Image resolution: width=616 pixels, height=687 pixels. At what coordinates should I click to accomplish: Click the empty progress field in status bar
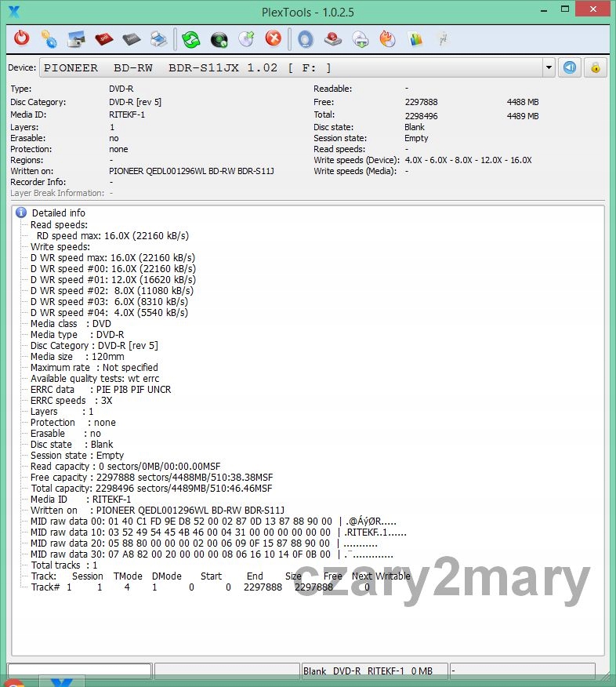[x=80, y=671]
